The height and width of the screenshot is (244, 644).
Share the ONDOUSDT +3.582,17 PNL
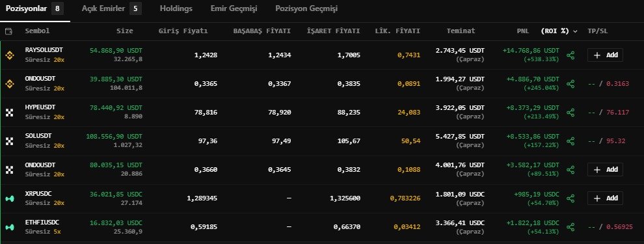click(x=570, y=170)
